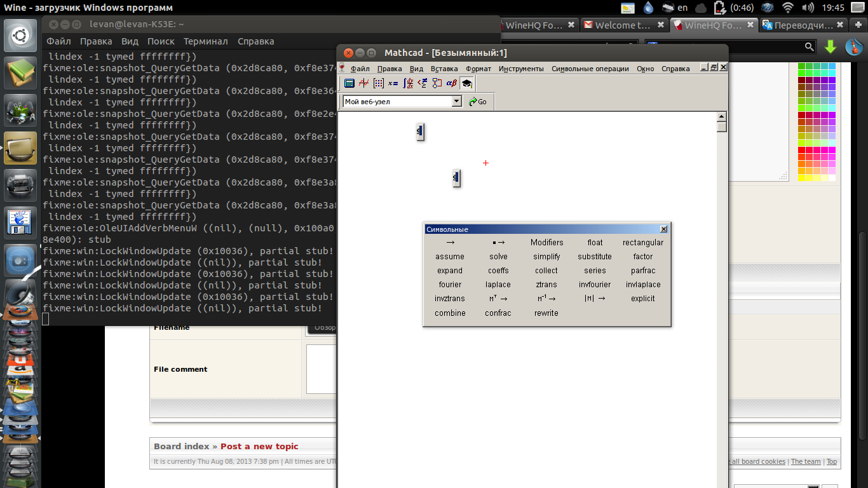Open the Evaluation (x=) toolbar
Viewport: 868px width, 488px height.
point(393,83)
